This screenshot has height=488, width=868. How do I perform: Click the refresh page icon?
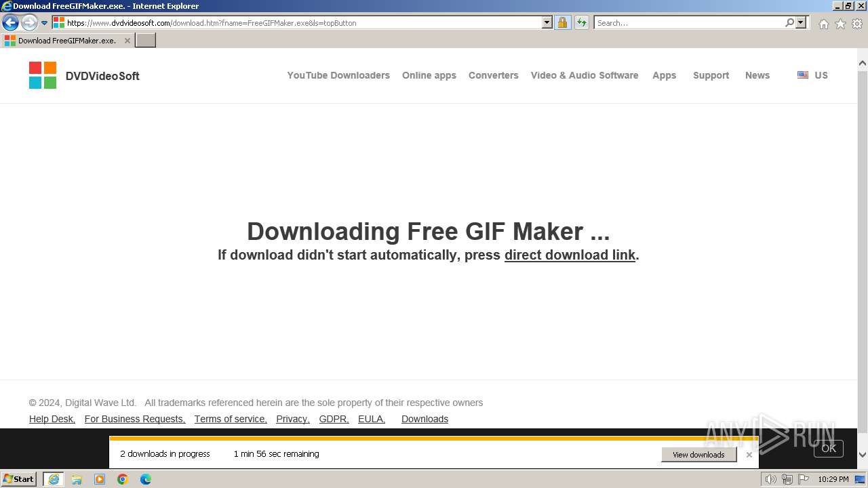[x=582, y=22]
